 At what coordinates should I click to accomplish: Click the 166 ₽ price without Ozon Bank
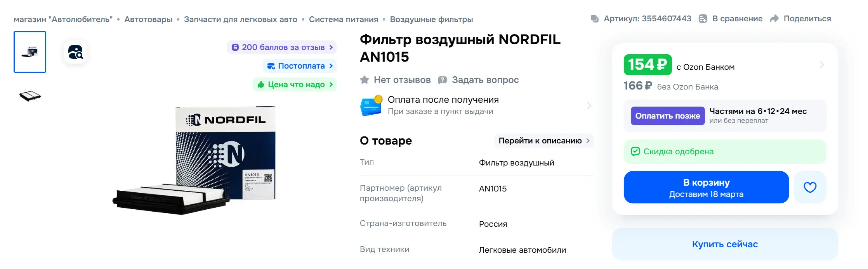click(x=638, y=86)
